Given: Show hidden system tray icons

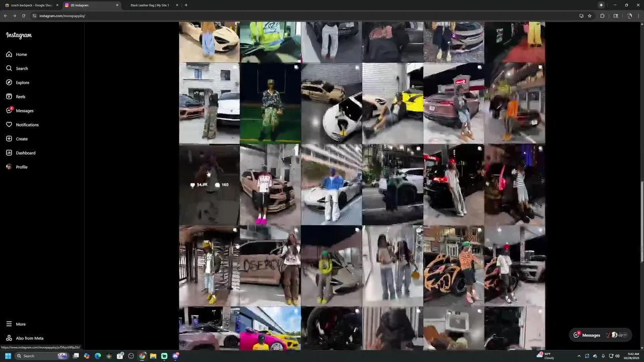Looking at the screenshot, I should click(x=579, y=356).
